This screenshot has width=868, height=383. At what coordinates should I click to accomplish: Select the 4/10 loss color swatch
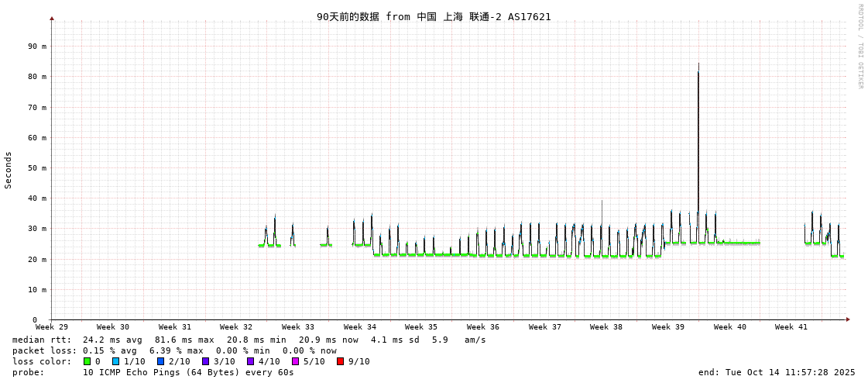pos(250,361)
